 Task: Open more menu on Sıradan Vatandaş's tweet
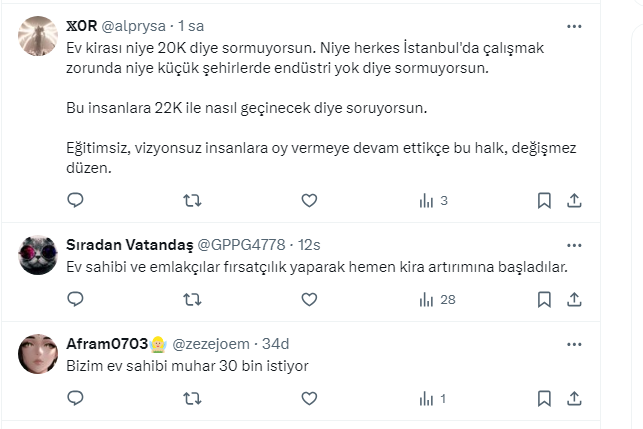(574, 245)
